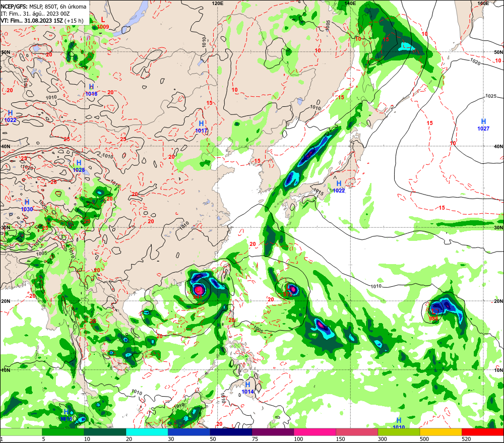Click the H 1022 high over Japan
The width and height of the screenshot is (504, 443).
point(339,187)
